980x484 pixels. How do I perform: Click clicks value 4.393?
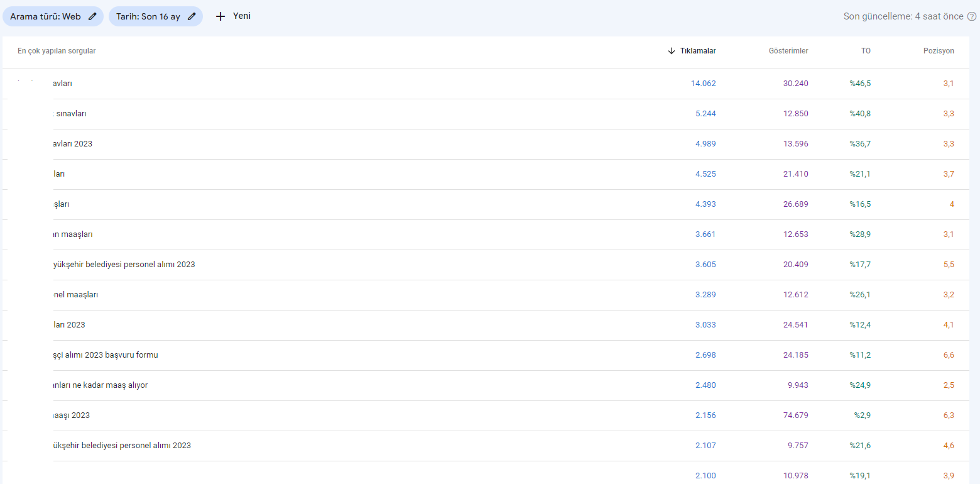(705, 204)
